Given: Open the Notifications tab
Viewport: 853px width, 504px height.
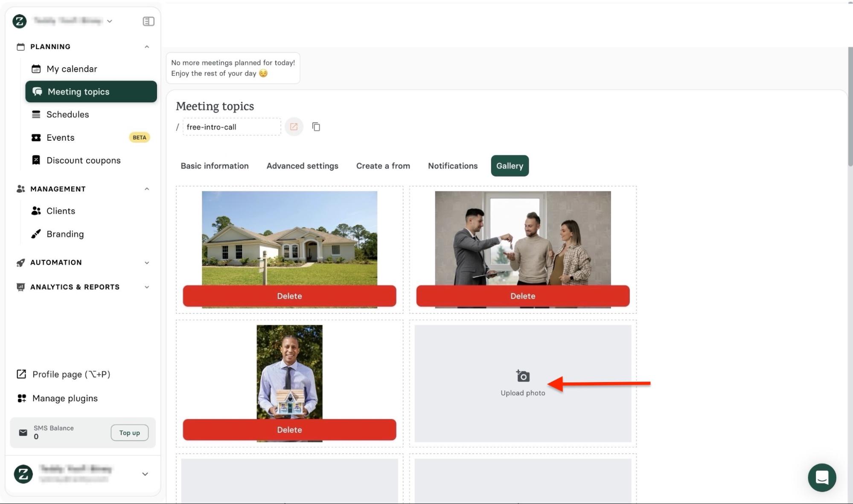Looking at the screenshot, I should click(452, 166).
